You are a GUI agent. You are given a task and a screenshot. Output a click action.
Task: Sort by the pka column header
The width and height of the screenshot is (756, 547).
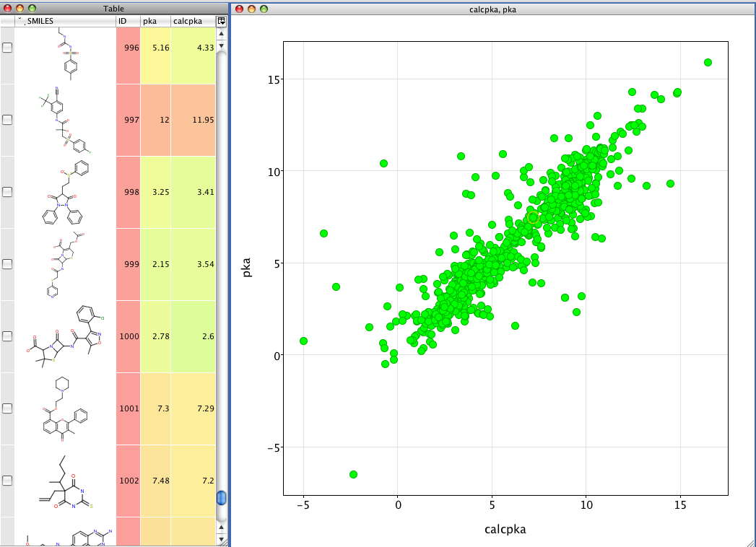pos(156,21)
